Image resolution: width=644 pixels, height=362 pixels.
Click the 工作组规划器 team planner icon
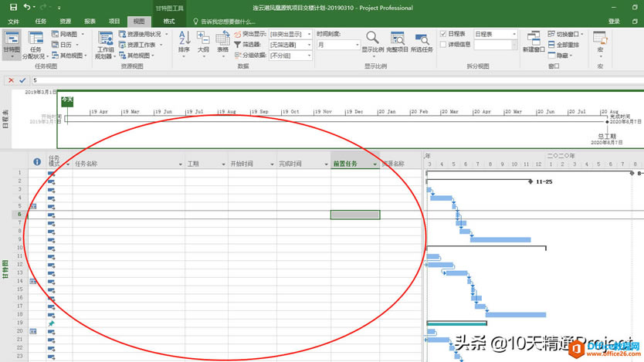click(x=106, y=39)
